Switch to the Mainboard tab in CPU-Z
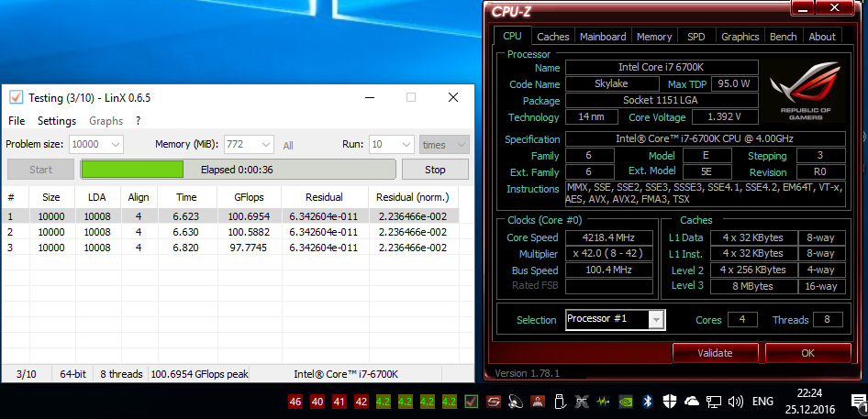Screen dimensions: 868x419 click(603, 37)
